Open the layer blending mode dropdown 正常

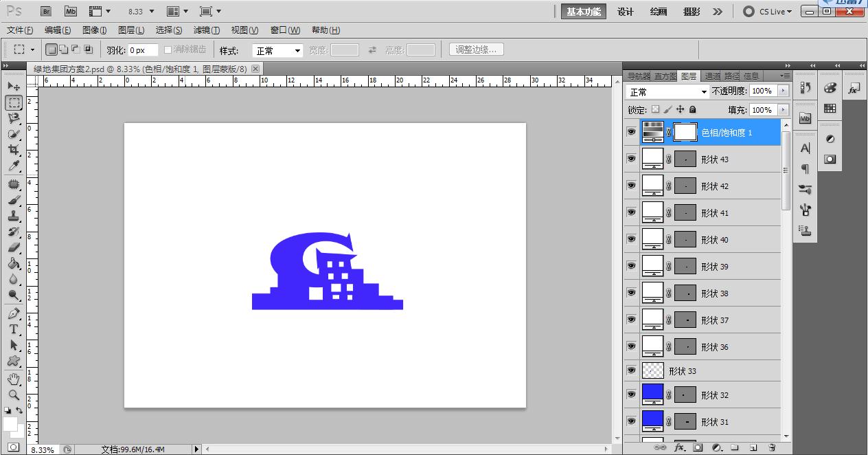(667, 91)
